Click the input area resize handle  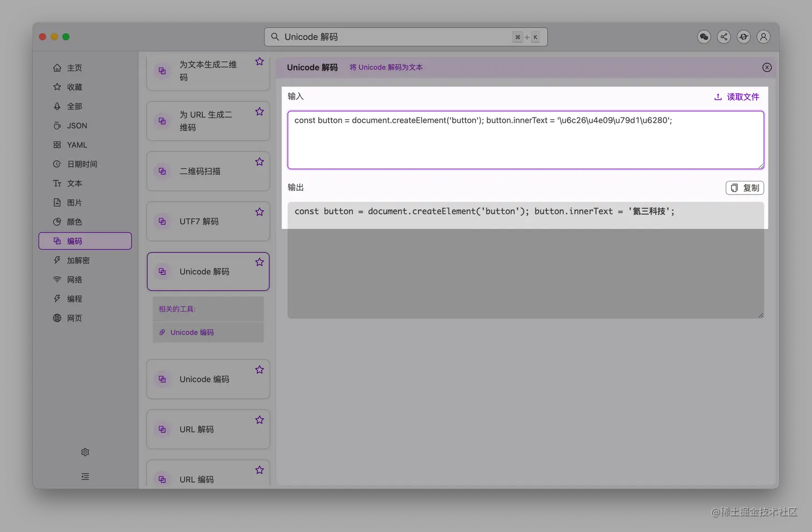tap(760, 166)
